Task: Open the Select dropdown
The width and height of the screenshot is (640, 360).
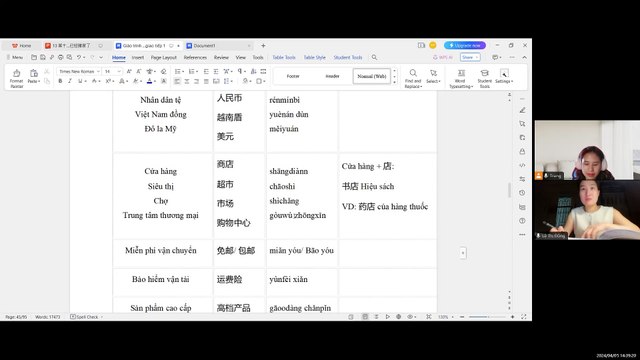Action: pyautogui.click(x=433, y=82)
